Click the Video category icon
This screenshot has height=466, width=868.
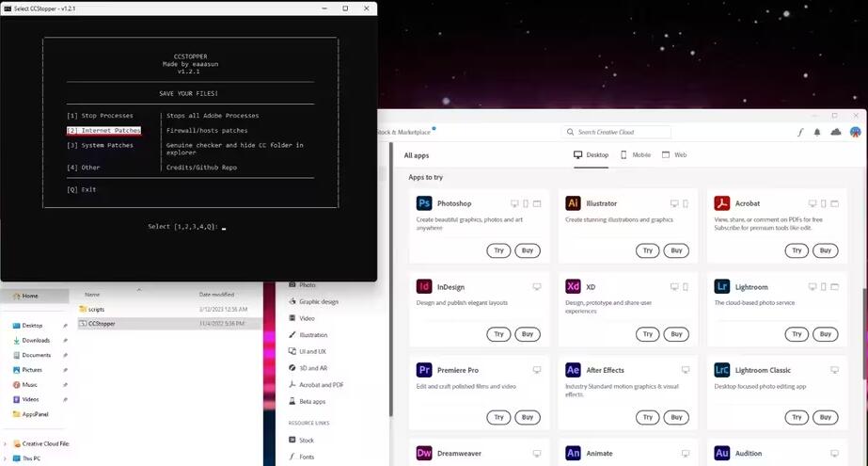click(292, 318)
